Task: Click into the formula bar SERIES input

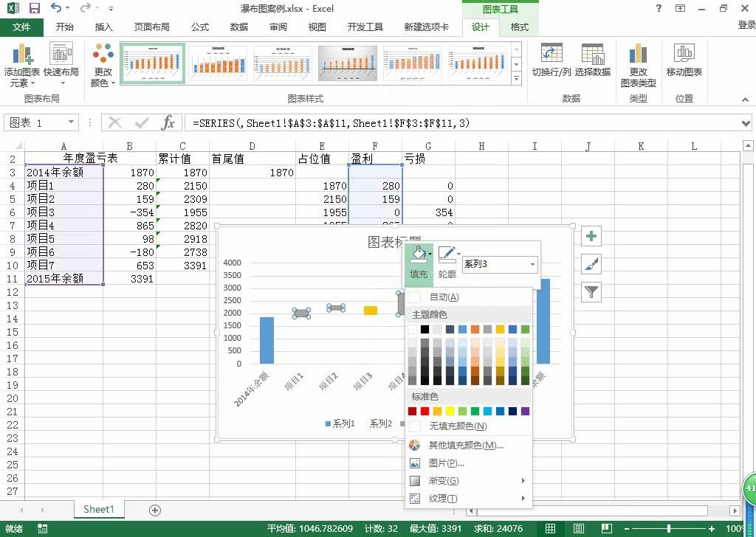Action: tap(461, 122)
